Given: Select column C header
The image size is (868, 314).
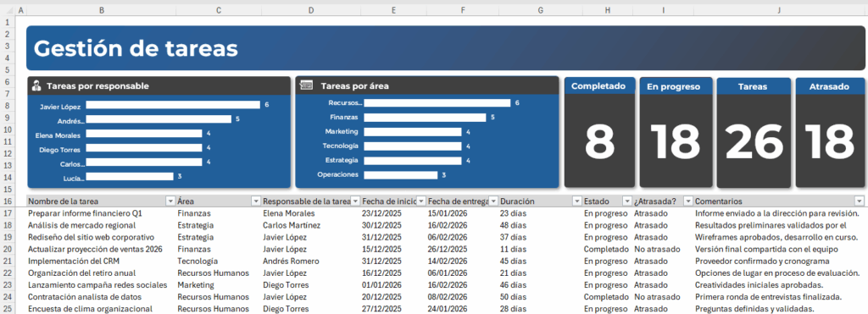Looking at the screenshot, I should (x=219, y=10).
